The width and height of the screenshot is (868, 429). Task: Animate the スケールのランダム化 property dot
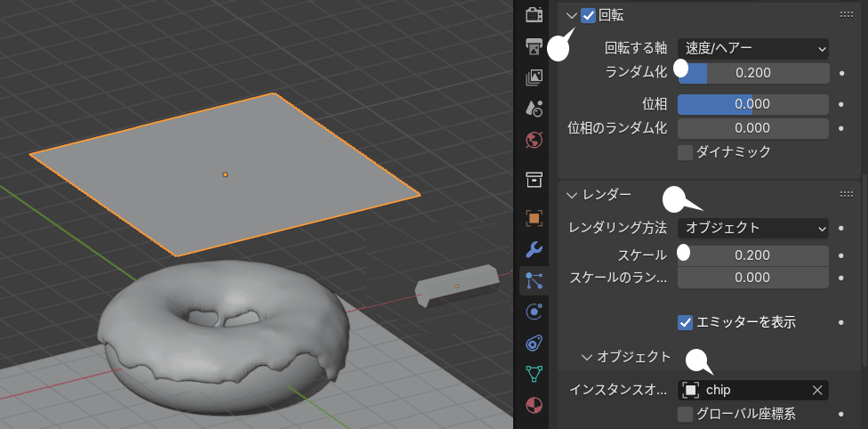tap(841, 278)
